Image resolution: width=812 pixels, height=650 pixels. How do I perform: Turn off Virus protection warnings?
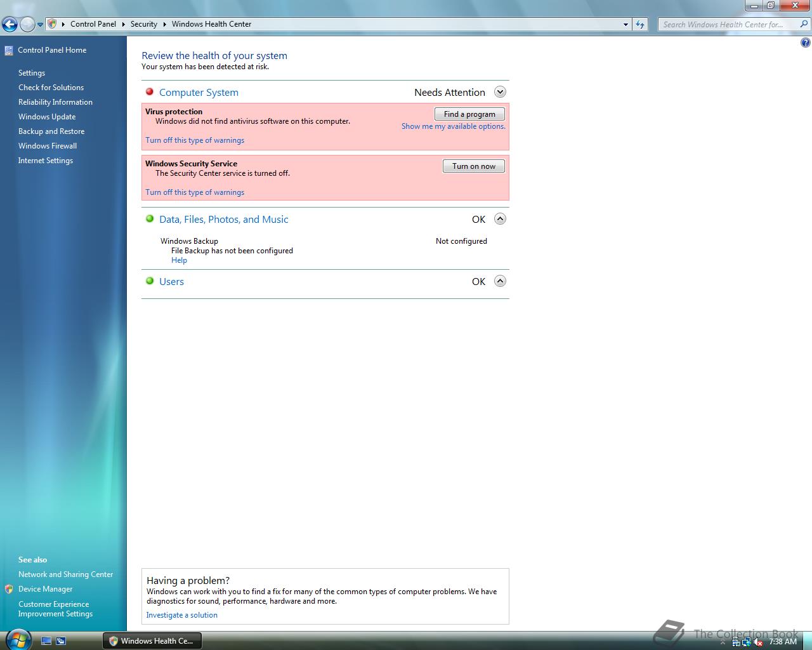(x=195, y=140)
